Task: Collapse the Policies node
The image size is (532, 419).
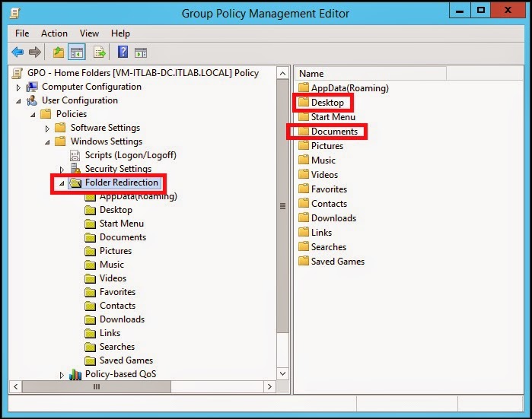Action: 33,115
